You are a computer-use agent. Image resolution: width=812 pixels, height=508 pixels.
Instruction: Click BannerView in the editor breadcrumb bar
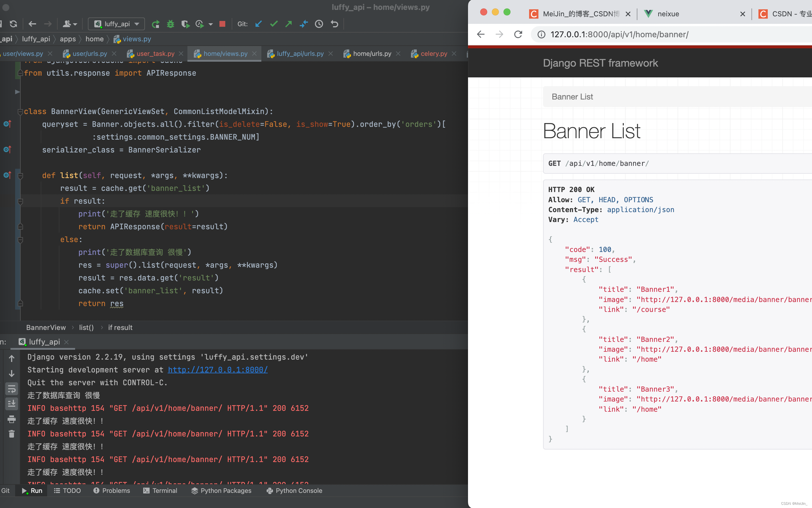click(46, 328)
